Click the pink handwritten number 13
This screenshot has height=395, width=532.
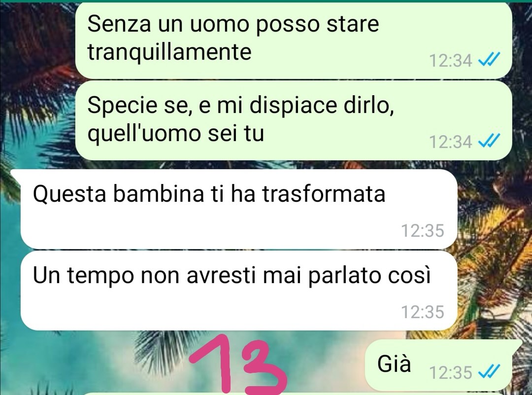point(238,364)
